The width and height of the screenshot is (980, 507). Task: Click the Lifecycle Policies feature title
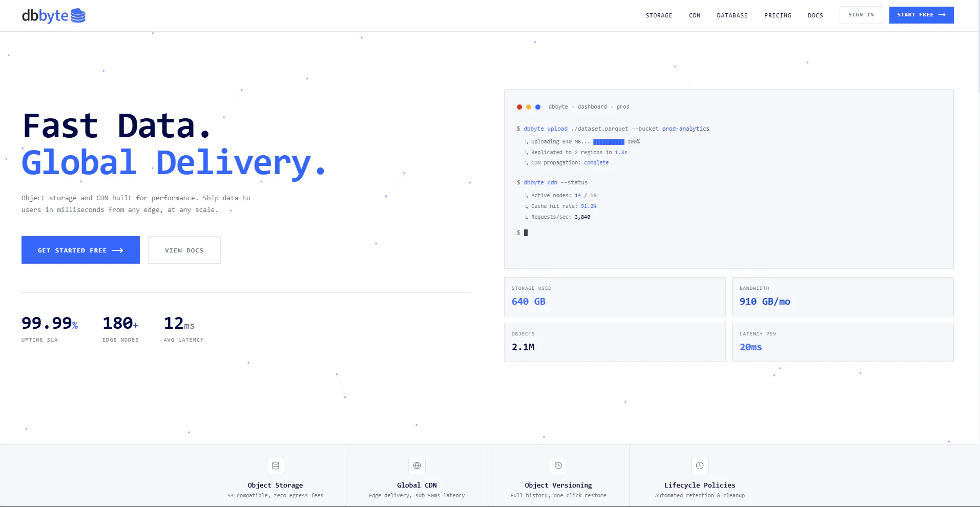coord(700,485)
